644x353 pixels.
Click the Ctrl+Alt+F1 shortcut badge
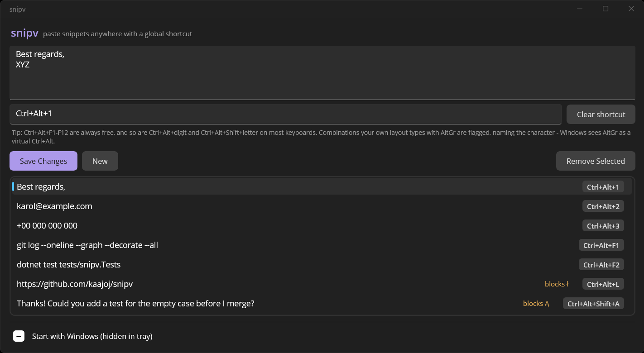pos(601,245)
